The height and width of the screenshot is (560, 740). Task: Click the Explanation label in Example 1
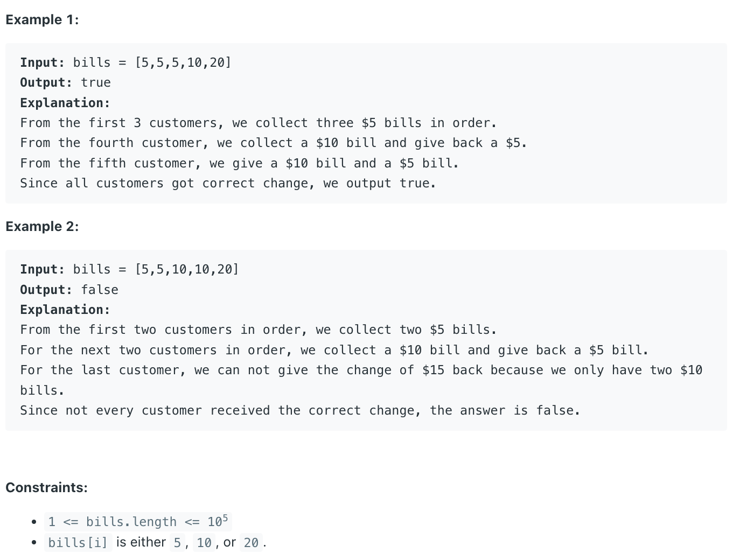point(65,103)
